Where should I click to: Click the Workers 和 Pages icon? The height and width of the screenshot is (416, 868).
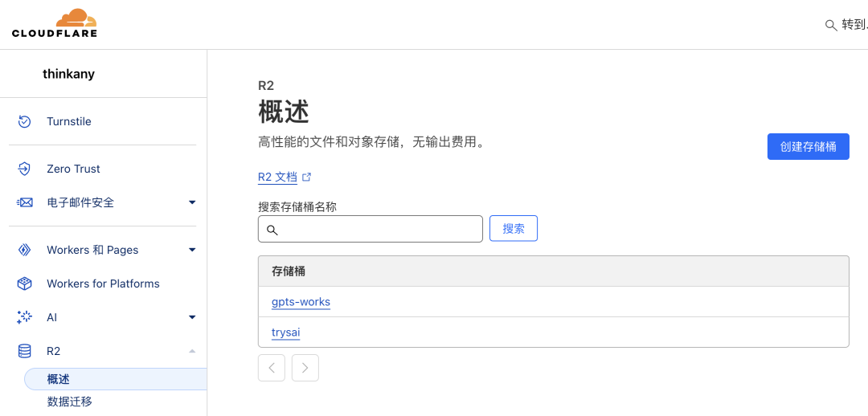pos(24,250)
